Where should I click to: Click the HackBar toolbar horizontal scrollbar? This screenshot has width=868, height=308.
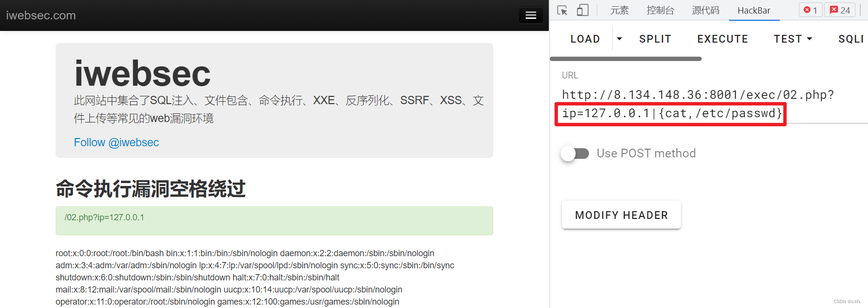626,59
